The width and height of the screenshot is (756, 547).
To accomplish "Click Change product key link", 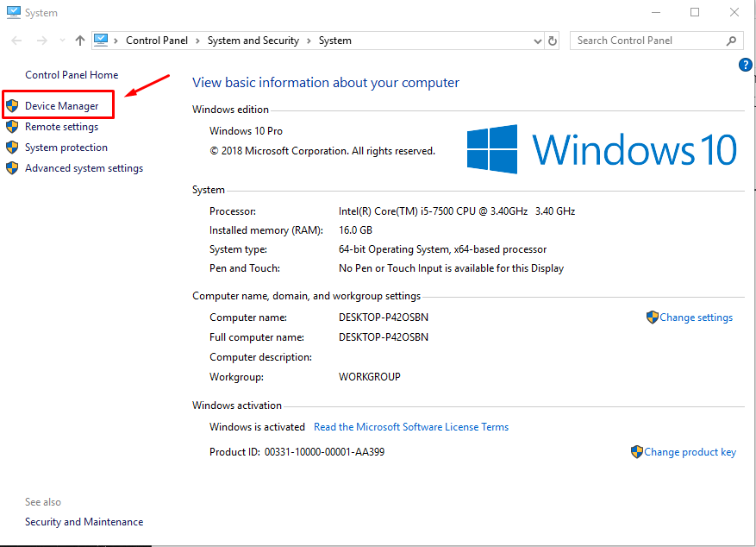I will (x=690, y=452).
